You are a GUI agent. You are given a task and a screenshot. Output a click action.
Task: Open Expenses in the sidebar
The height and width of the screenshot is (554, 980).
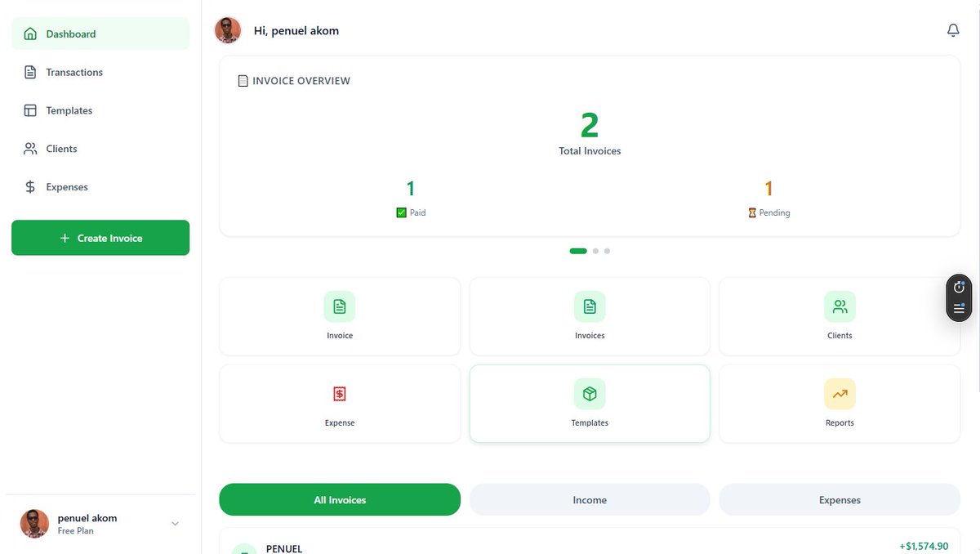pos(100,187)
